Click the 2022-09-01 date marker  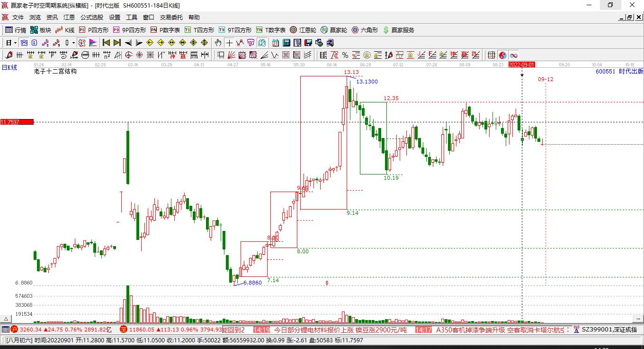pyautogui.click(x=522, y=64)
